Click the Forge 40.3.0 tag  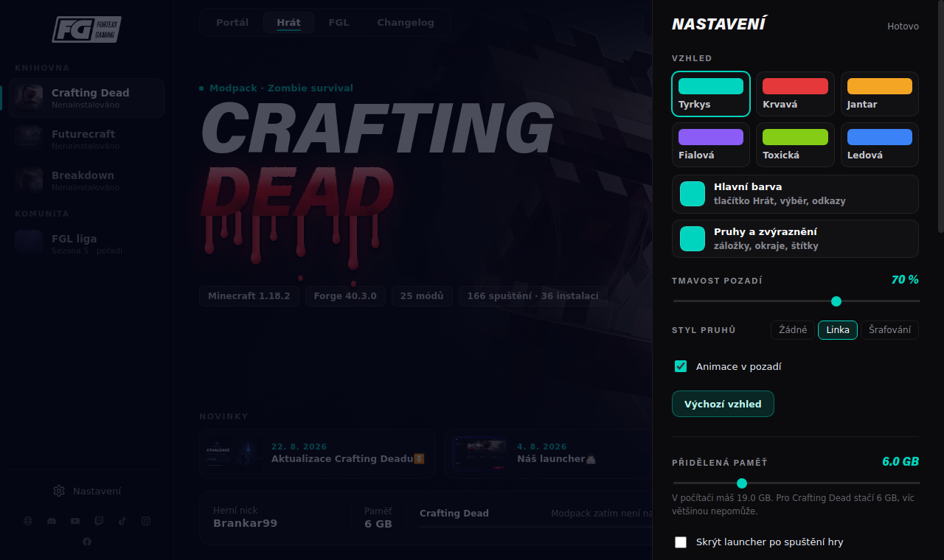pyautogui.click(x=345, y=296)
